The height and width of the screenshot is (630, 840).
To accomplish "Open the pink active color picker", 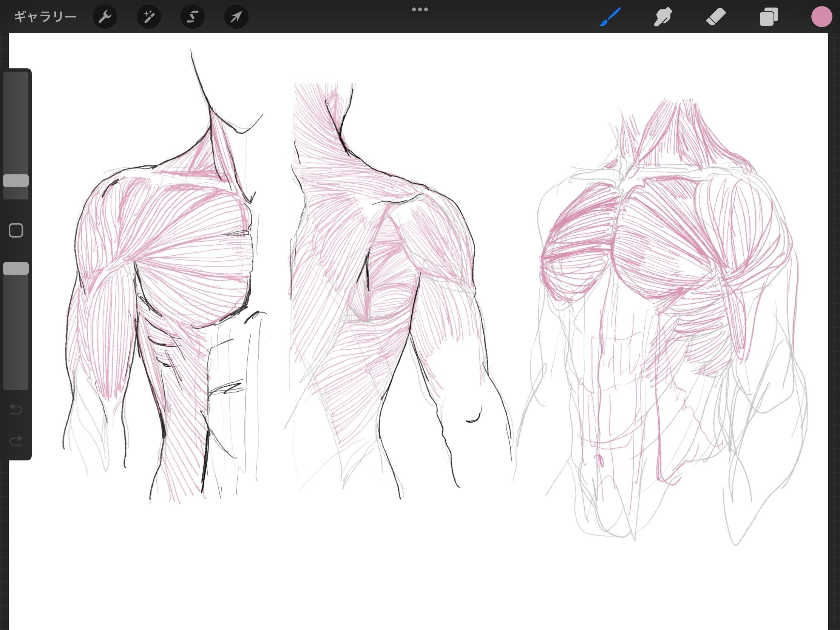I will [x=821, y=17].
